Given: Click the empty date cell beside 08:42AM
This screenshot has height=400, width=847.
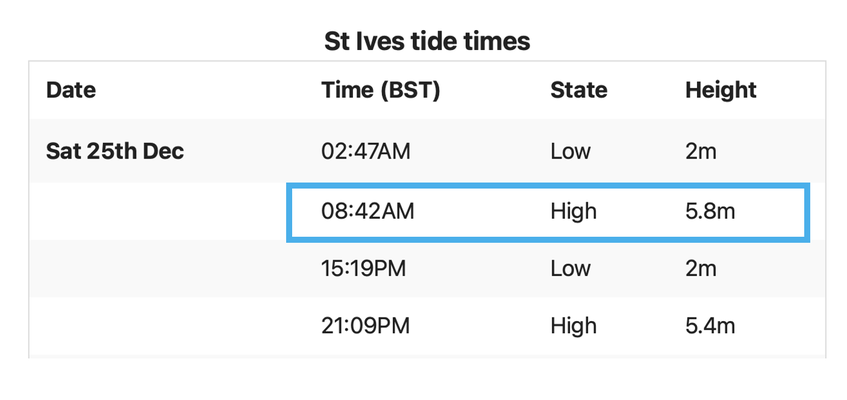Looking at the screenshot, I should tap(158, 211).
